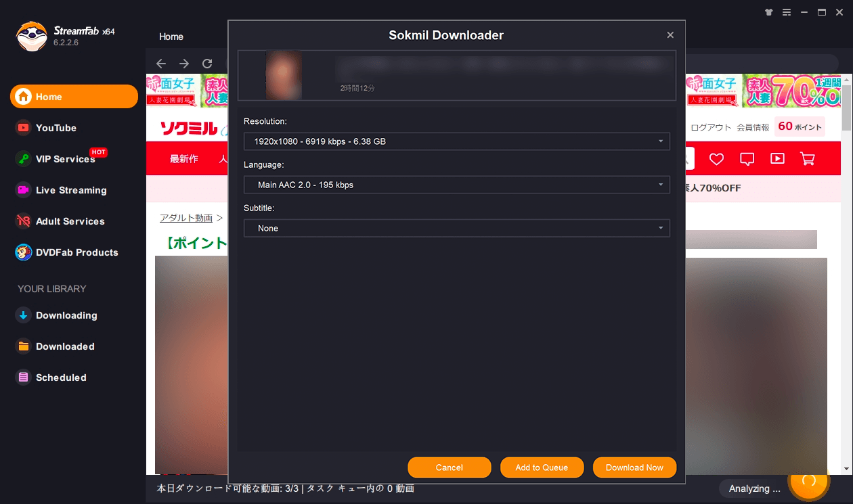Click the favorites heart icon on Sokmil page
853x504 pixels.
coord(716,159)
